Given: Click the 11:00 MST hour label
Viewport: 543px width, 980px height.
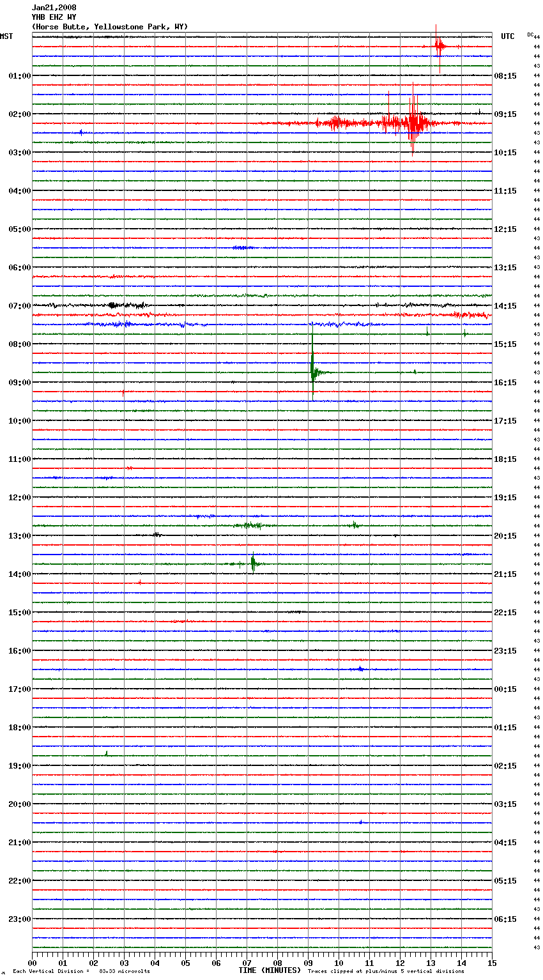Looking at the screenshot, I should pos(19,459).
